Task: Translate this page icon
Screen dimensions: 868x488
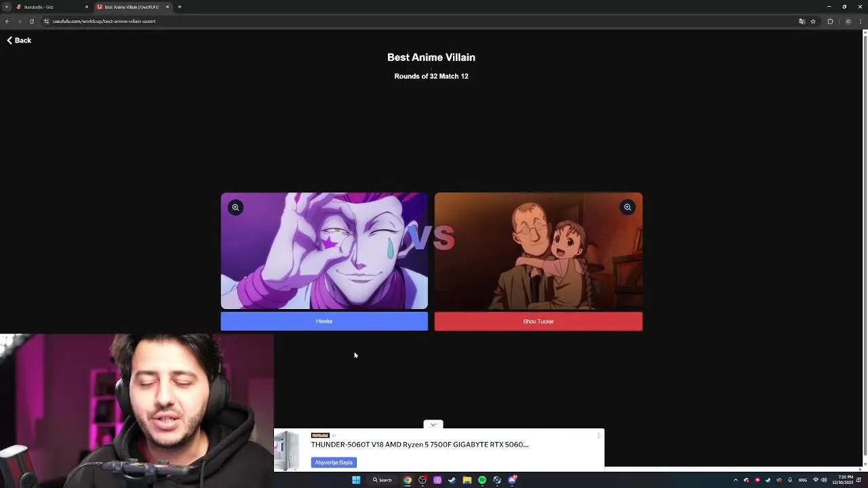Action: (802, 21)
